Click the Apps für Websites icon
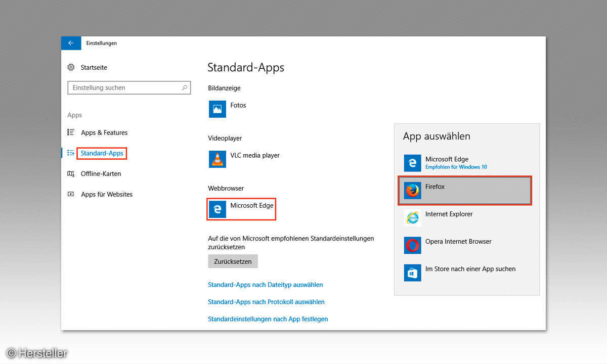This screenshot has width=607, height=364. pyautogui.click(x=71, y=194)
